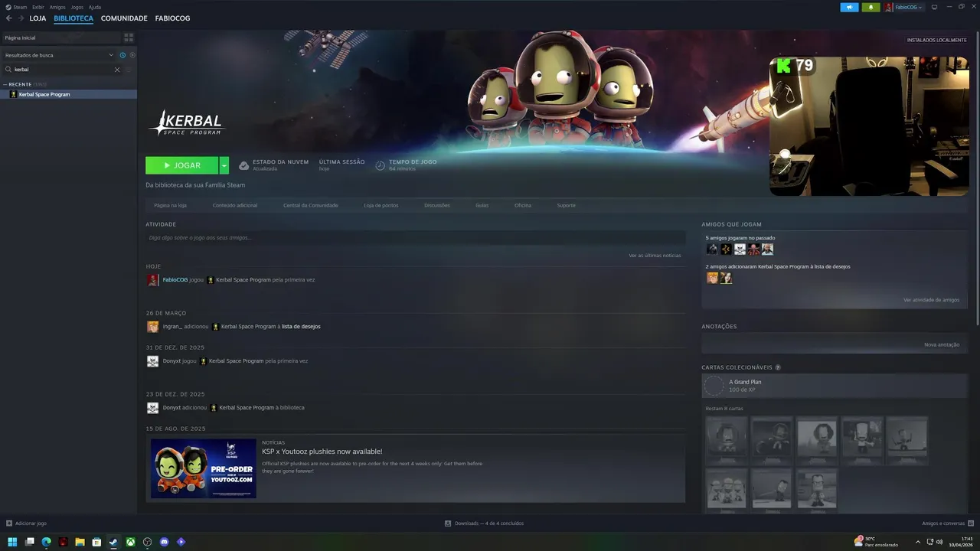Open KSP x Youtooz plushies news title
Screen dimensions: 980x551
322,452
